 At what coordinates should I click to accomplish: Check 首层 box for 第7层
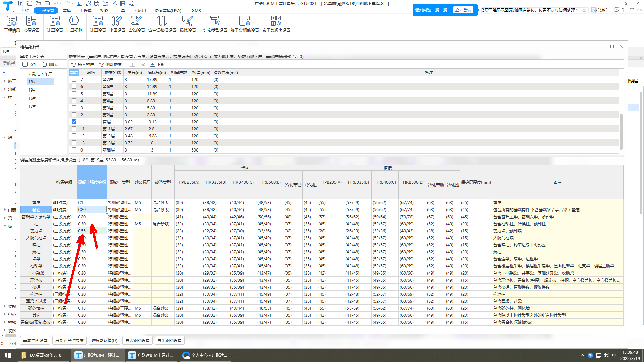pyautogui.click(x=74, y=79)
